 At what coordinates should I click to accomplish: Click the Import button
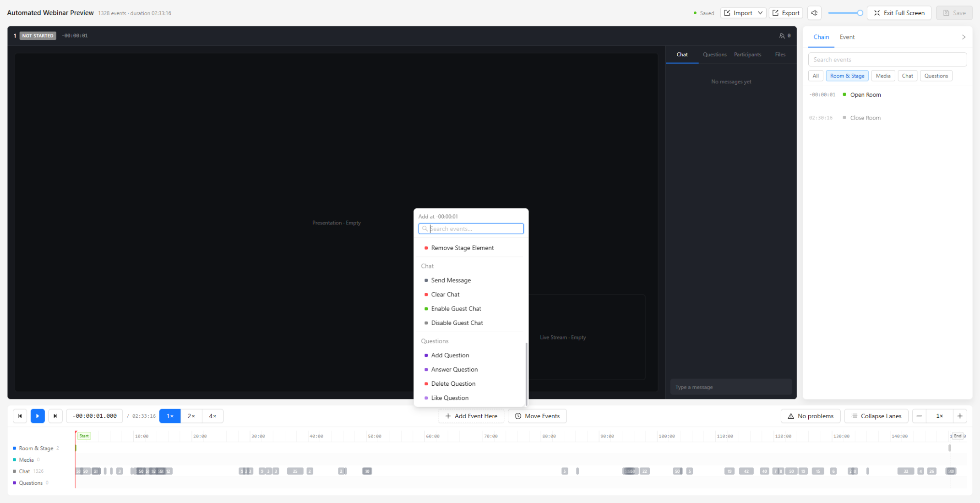coord(738,13)
